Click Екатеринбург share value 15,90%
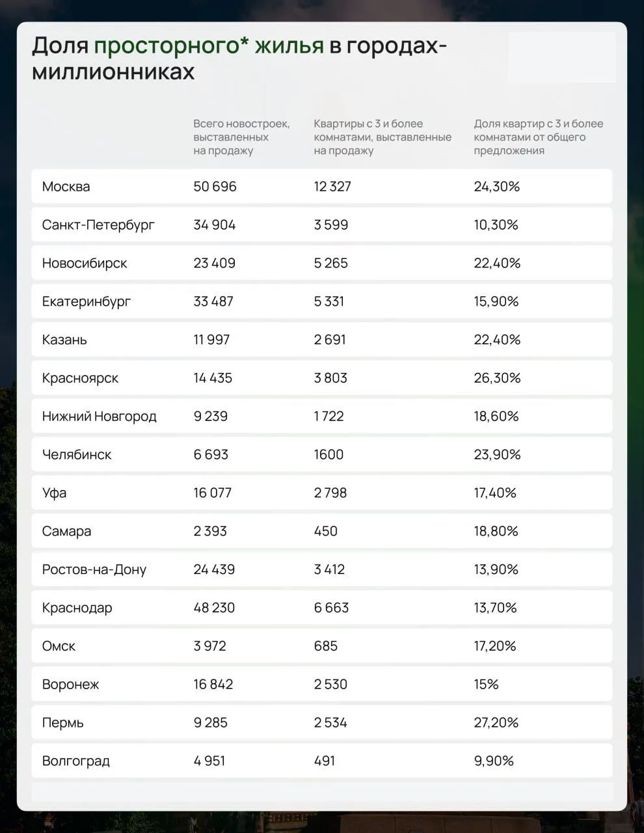This screenshot has width=644, height=833. coord(496,301)
